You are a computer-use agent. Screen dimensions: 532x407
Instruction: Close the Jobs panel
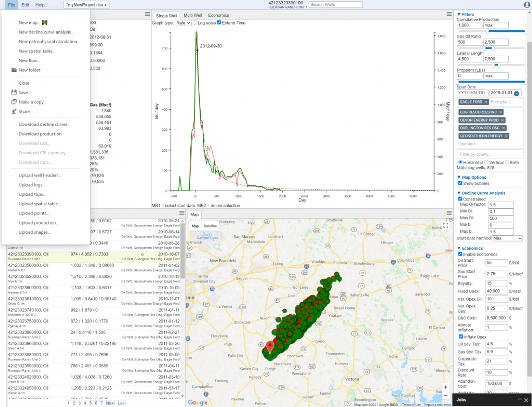point(526,400)
